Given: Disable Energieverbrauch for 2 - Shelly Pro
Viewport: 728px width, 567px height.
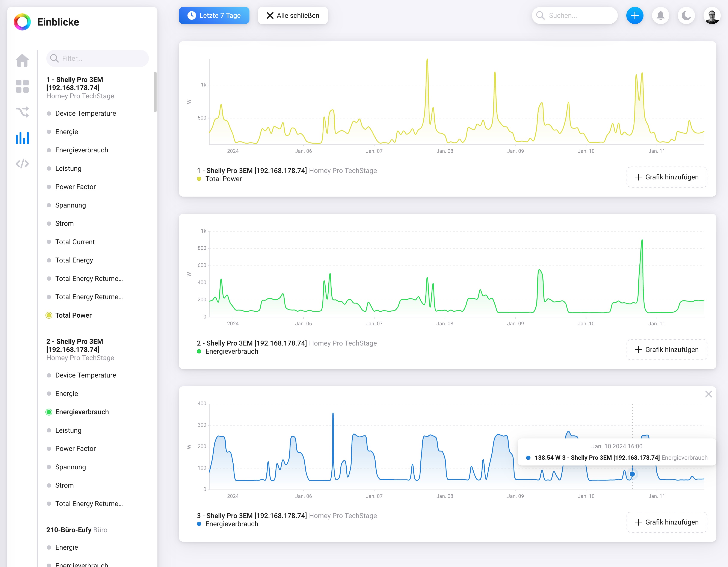Looking at the screenshot, I should 82,412.
